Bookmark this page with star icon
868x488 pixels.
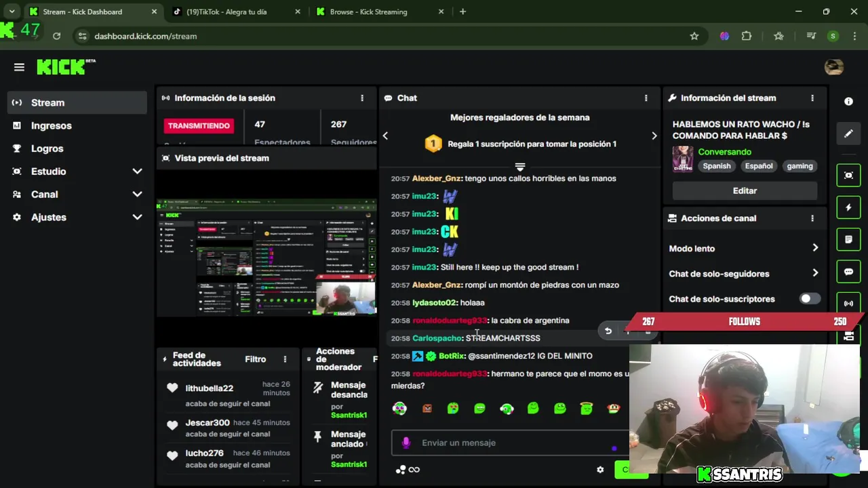click(x=694, y=36)
